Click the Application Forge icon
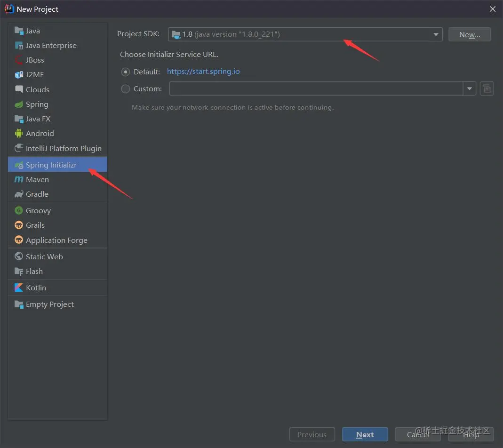 pos(19,240)
